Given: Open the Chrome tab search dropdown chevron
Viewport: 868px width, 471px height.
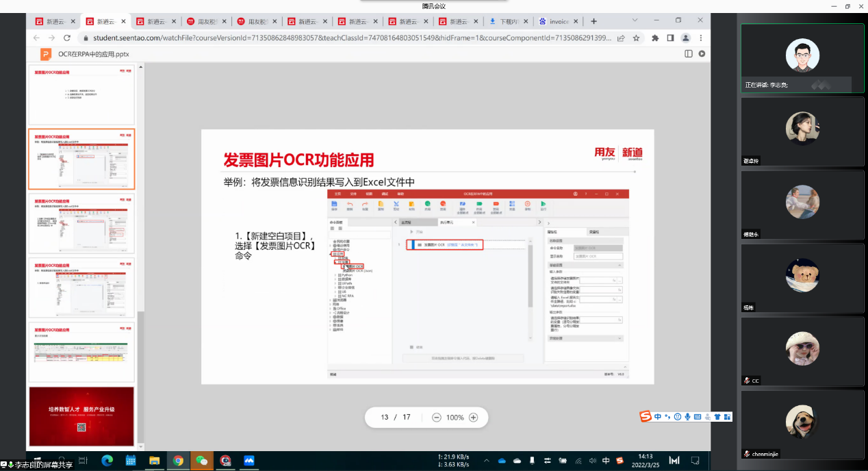Looking at the screenshot, I should point(635,21).
